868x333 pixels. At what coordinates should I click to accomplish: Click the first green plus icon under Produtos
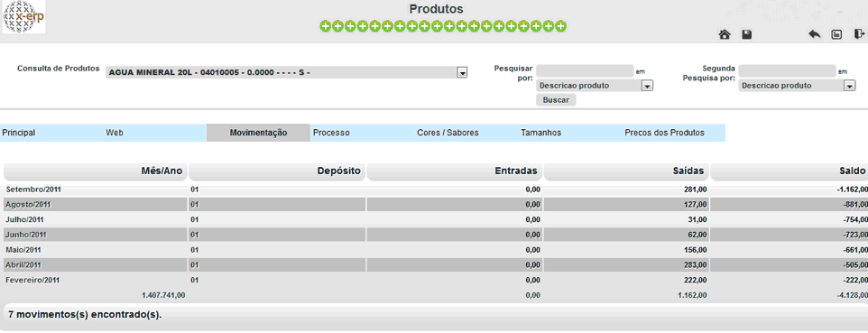point(326,26)
